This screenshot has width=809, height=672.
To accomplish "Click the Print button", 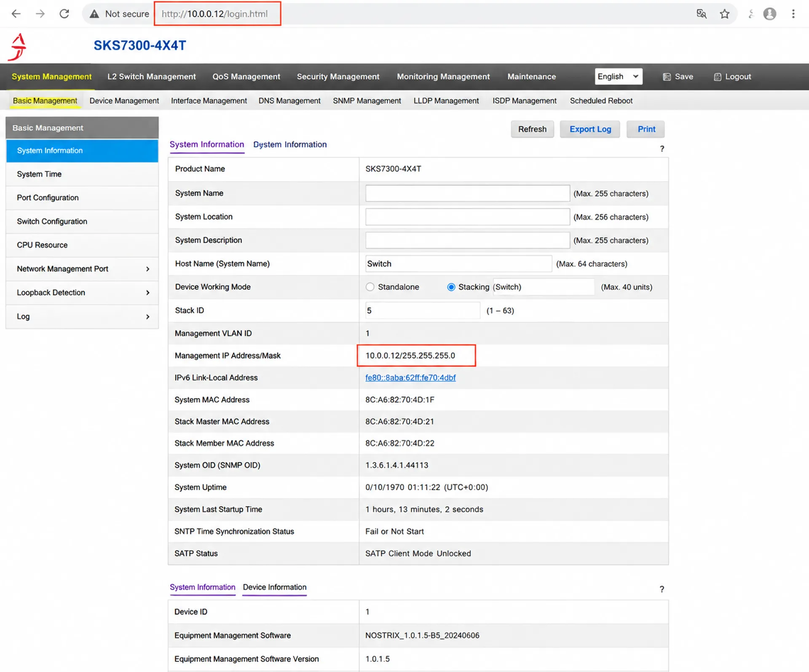I will [646, 129].
